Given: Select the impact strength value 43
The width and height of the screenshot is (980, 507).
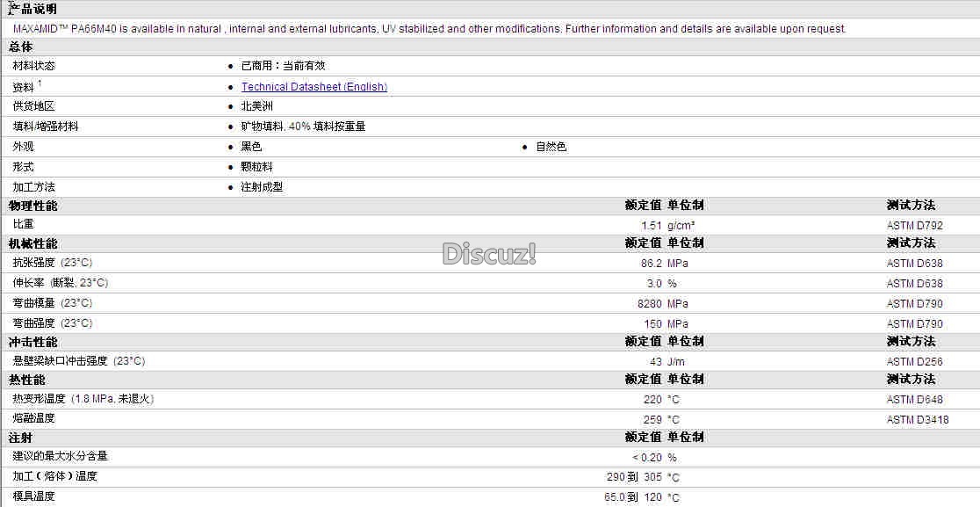Looking at the screenshot, I should point(656,361).
